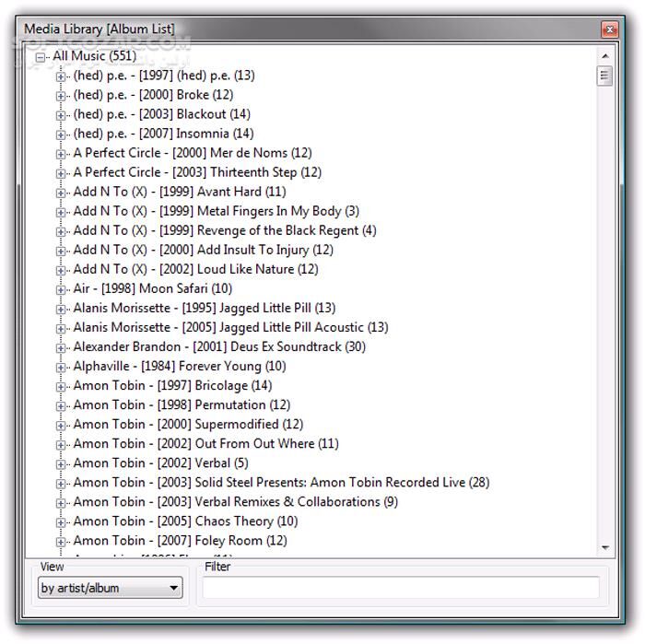Select the All Music (551) row
Screen dimensions: 645x644
94,56
